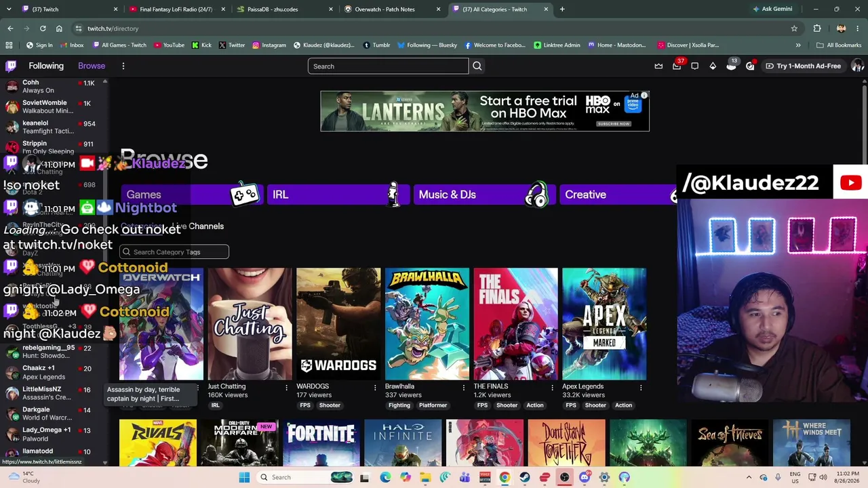Open the Prime Loot crown icon
868x488 pixels.
point(658,66)
